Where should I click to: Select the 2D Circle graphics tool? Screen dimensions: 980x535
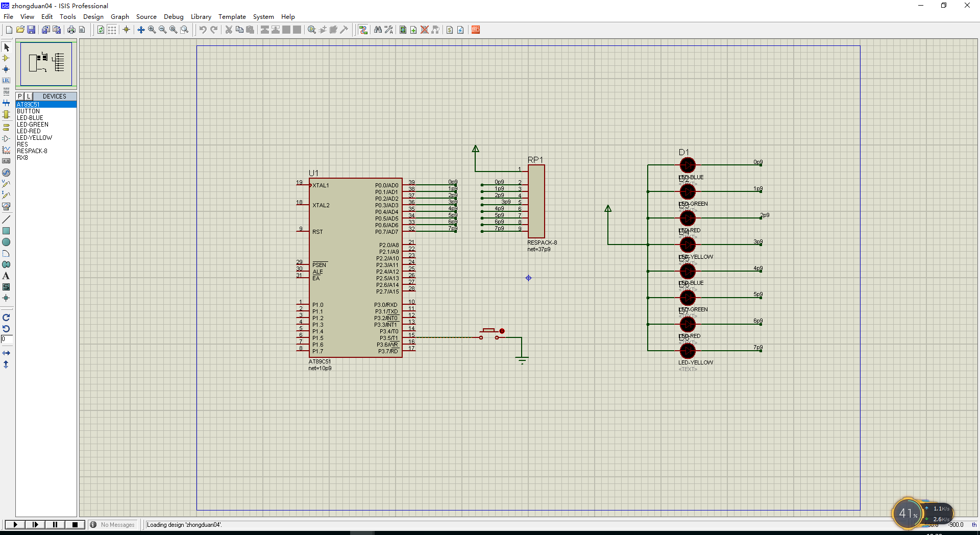[x=6, y=242]
